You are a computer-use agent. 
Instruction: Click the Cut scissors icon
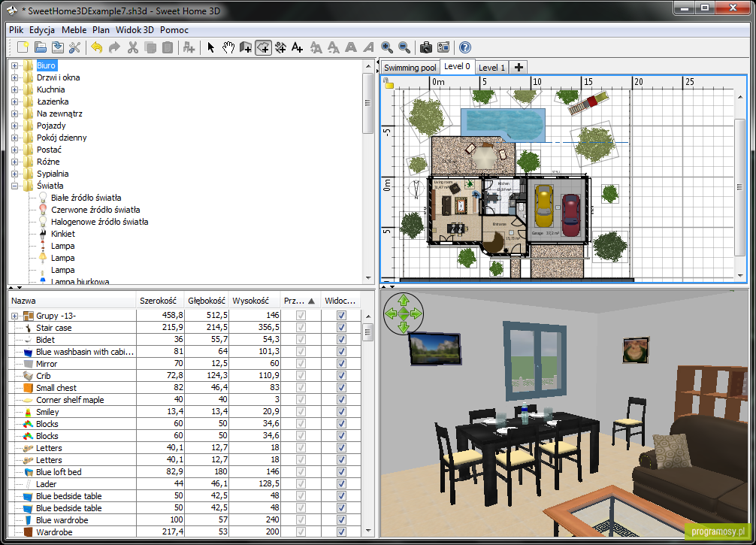tap(132, 47)
